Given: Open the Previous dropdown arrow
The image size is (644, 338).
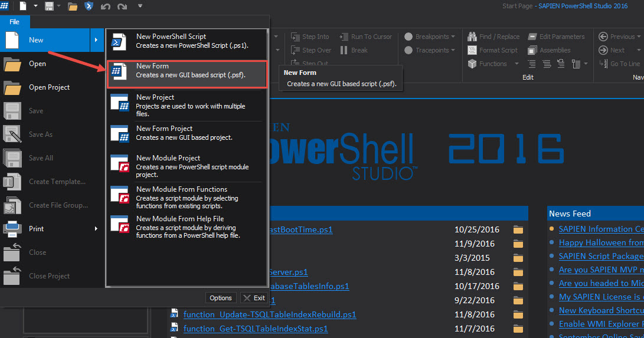Looking at the screenshot, I should click(639, 37).
